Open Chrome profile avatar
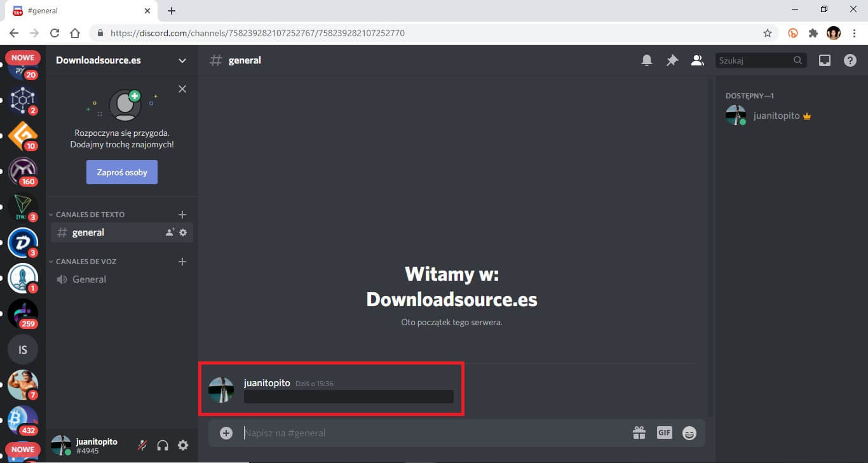The width and height of the screenshot is (868, 463). (834, 33)
